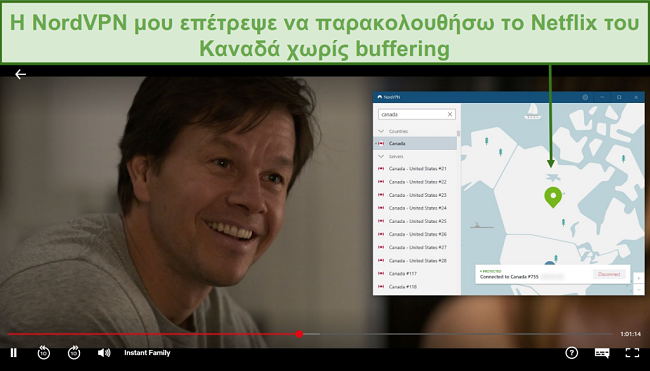650x371 pixels.
Task: Zoom out the NordVPN map
Action: [639, 289]
